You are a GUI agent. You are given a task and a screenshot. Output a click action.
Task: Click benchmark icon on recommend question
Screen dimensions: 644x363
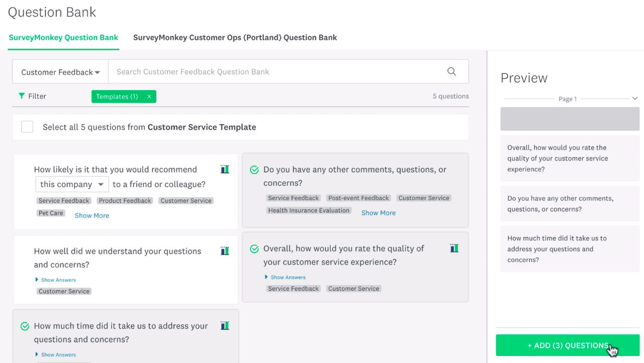click(x=225, y=169)
